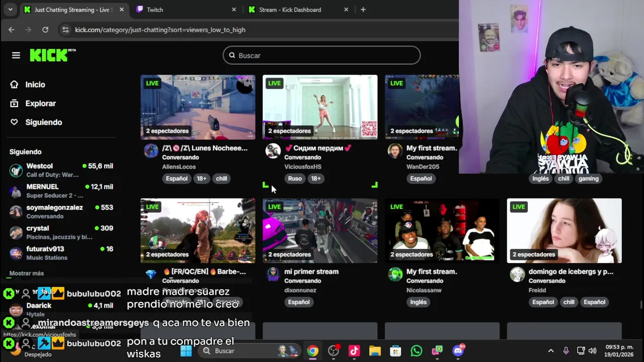644x362 pixels.
Task: Click ViciousfoxHS channel avatar
Action: pyautogui.click(x=273, y=151)
